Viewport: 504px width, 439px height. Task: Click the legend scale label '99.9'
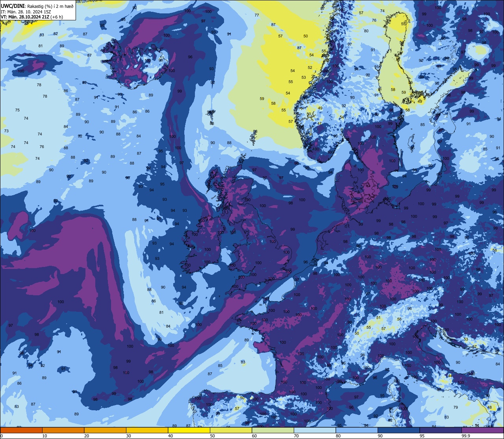(466, 436)
